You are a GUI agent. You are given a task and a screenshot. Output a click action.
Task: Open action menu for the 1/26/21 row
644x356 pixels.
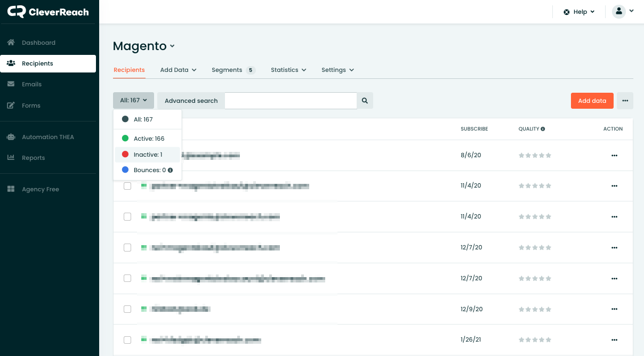coord(614,340)
